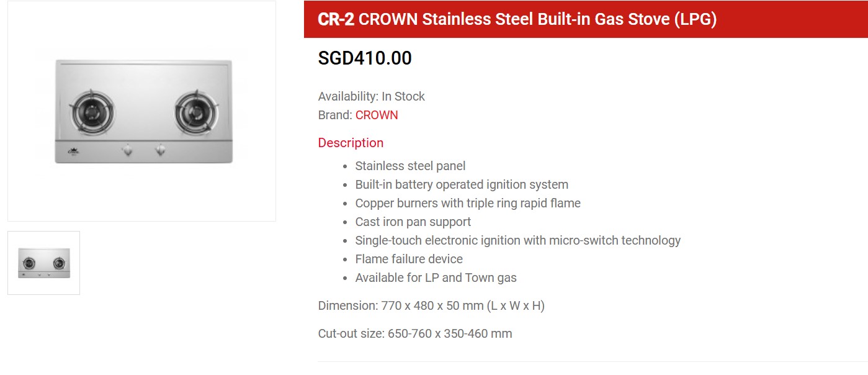This screenshot has height=375, width=868.
Task: Click the left control knob on the stove image
Action: tap(127, 150)
